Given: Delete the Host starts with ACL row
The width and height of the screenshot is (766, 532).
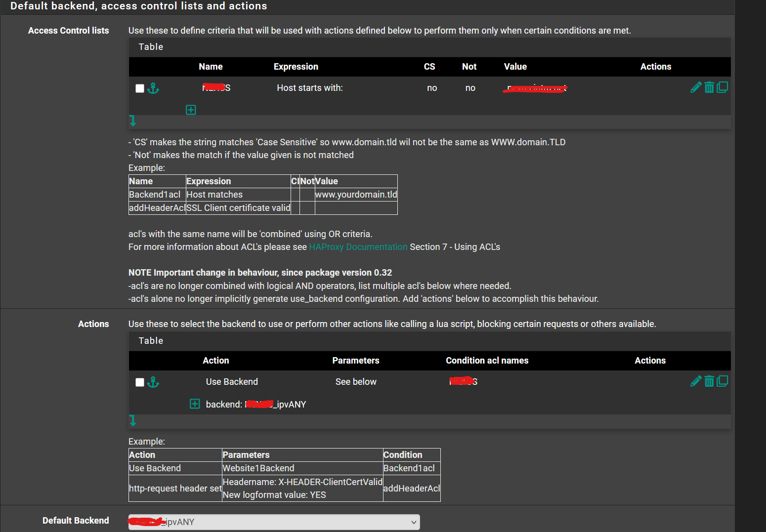Looking at the screenshot, I should coord(709,87).
